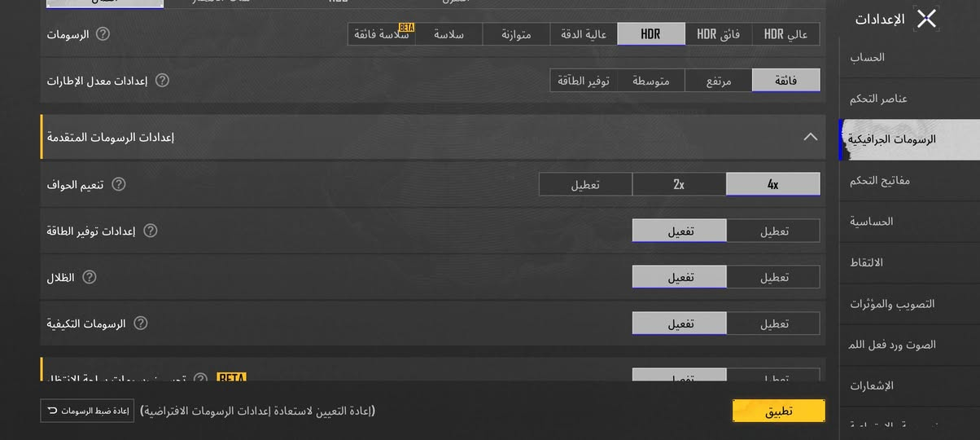This screenshot has height=440, width=980.
Task: Open the الالتقاط settings tab
Action: (x=909, y=262)
